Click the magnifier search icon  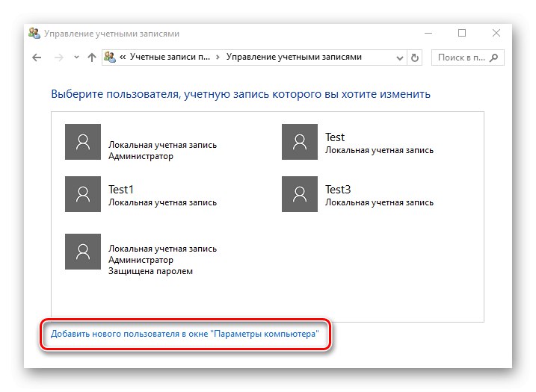pos(493,57)
